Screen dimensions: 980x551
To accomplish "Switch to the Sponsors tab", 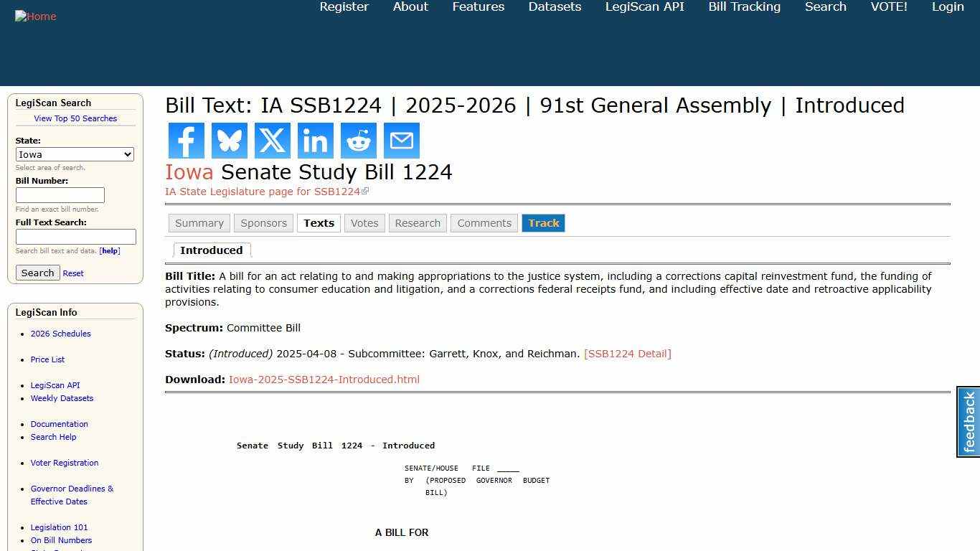I will coord(263,223).
